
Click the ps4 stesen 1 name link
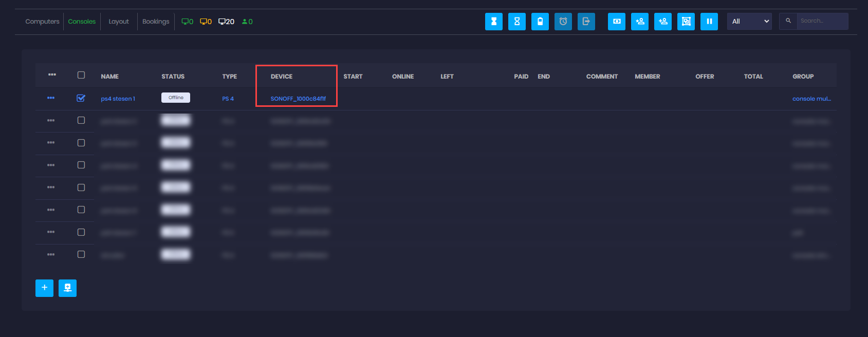[118, 99]
